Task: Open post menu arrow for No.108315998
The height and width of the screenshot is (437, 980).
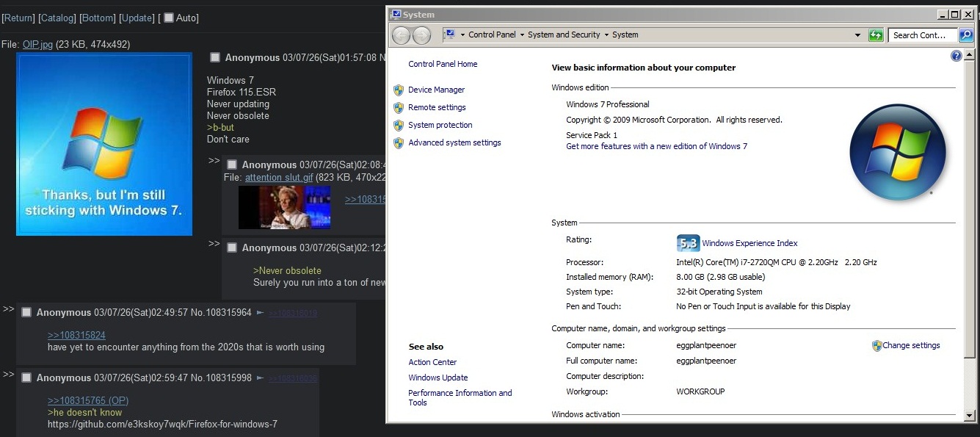Action: tap(260, 378)
